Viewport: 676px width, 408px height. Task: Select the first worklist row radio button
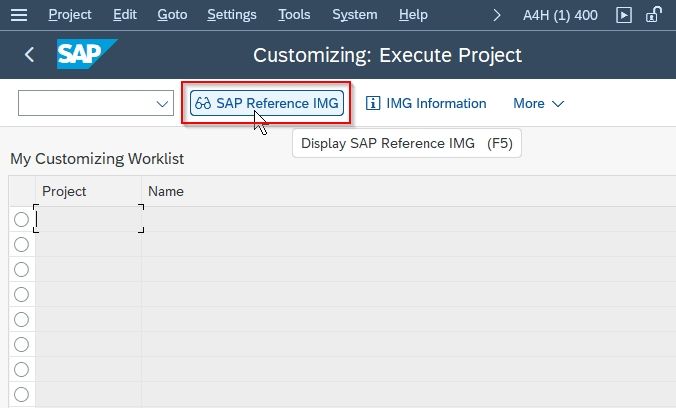tap(21, 220)
